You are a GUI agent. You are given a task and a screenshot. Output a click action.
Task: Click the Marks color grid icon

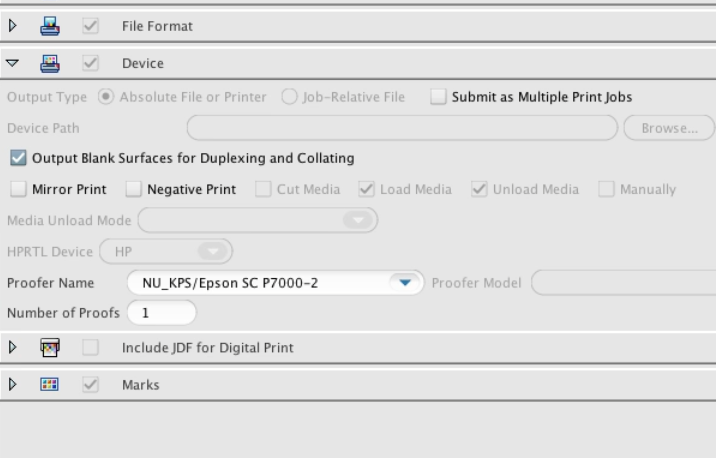pyautogui.click(x=49, y=384)
